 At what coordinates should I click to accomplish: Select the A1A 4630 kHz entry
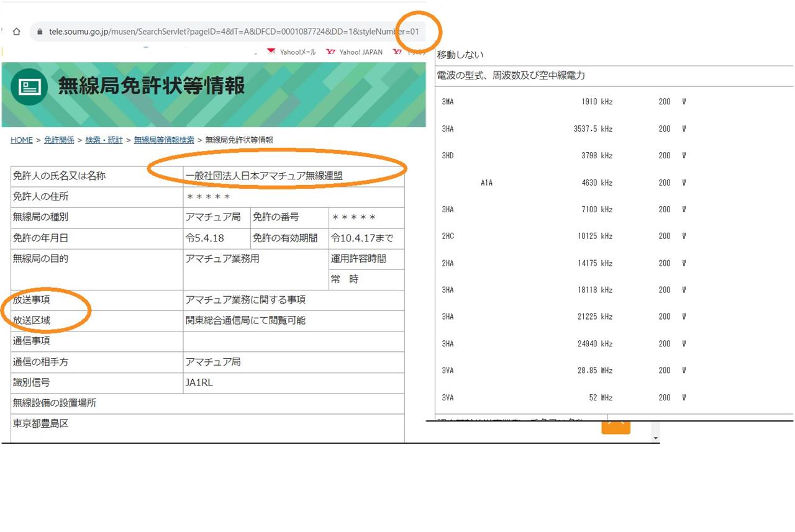tap(547, 183)
